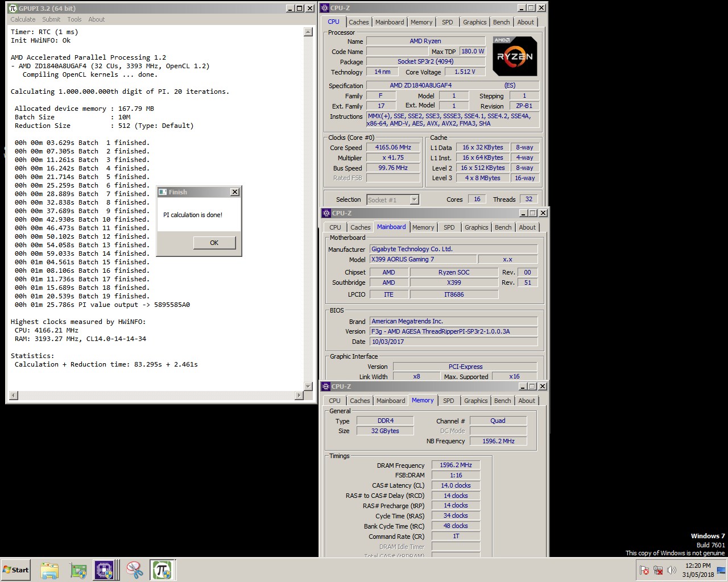Click the GPUPI pi icon in the title bar
The height and width of the screenshot is (582, 728).
[13, 9]
